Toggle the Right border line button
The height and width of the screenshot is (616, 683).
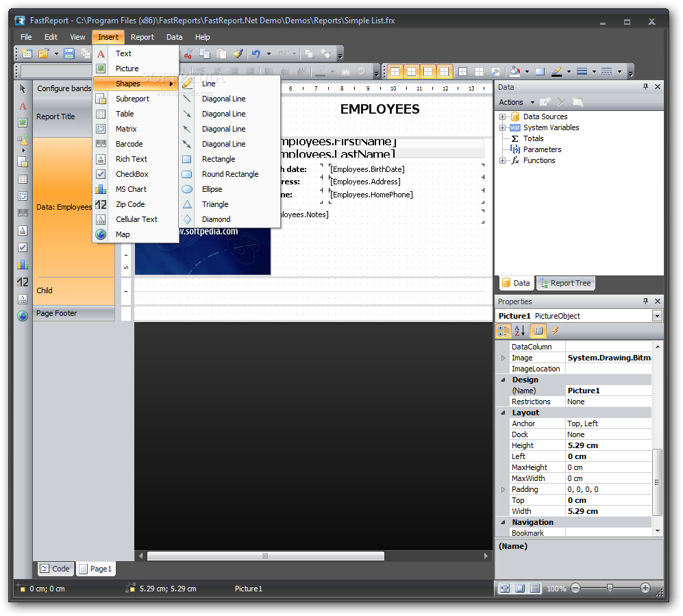click(x=445, y=71)
